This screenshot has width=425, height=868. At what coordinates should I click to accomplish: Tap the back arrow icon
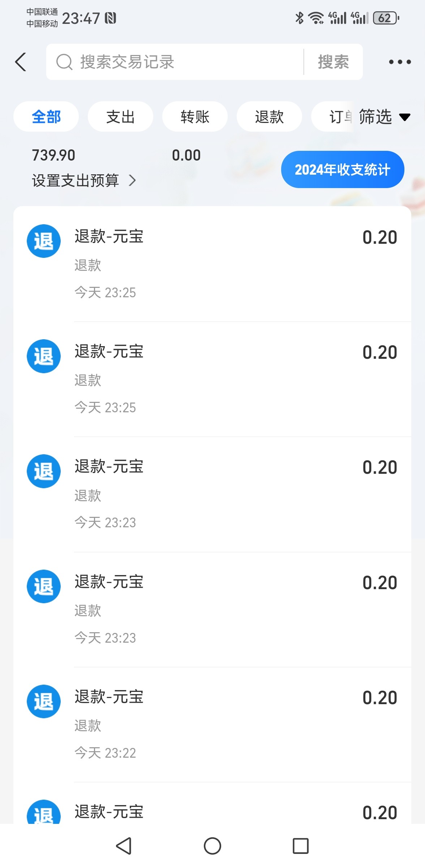click(21, 62)
